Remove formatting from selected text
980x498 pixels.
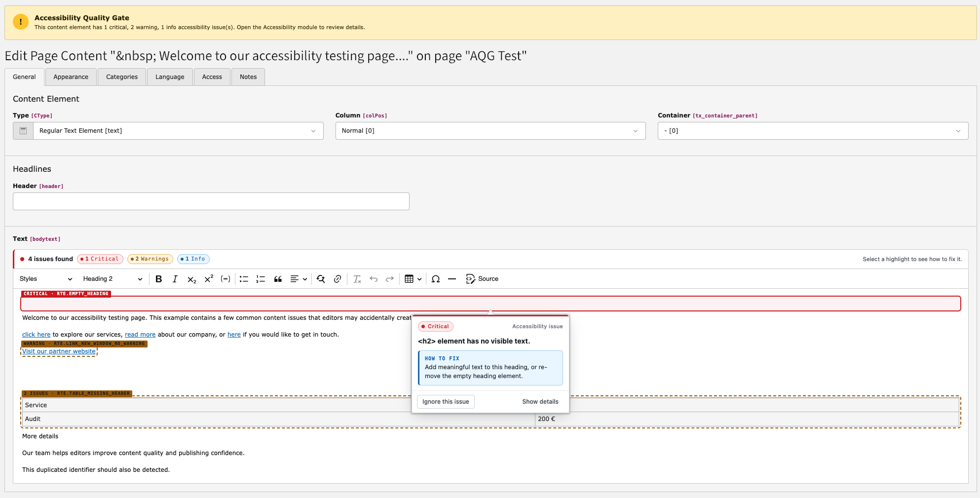357,279
